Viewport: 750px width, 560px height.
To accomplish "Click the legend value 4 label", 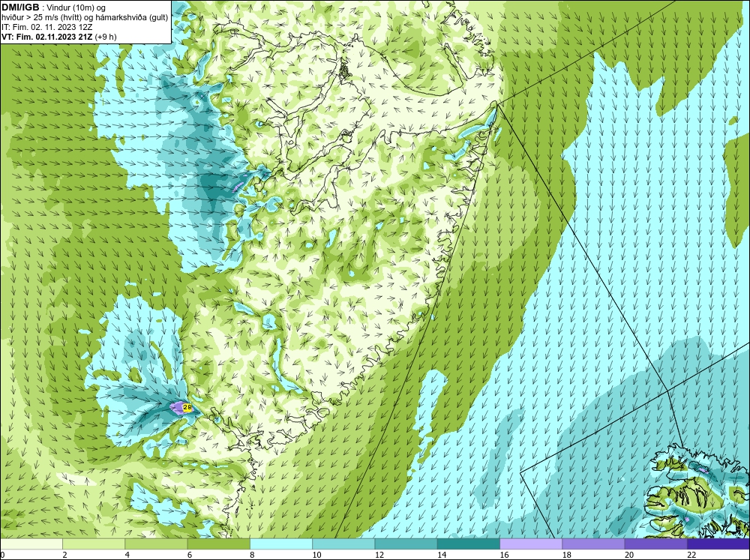I will tap(127, 555).
